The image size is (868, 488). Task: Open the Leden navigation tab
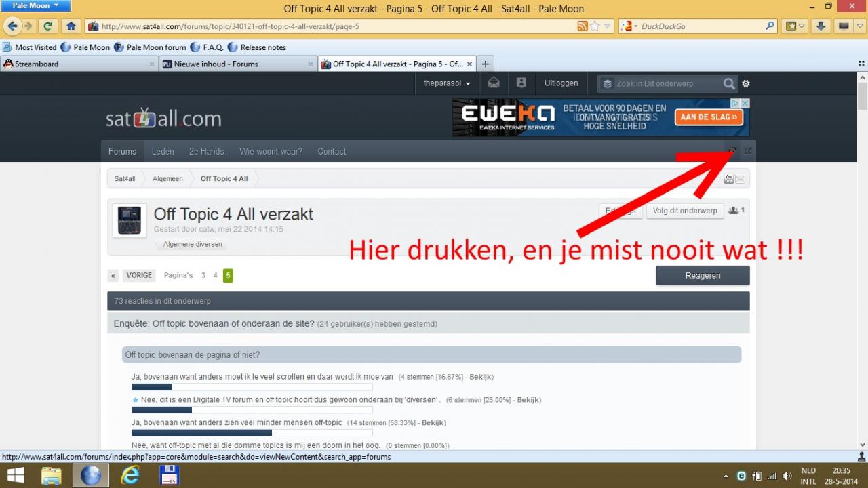pyautogui.click(x=163, y=151)
